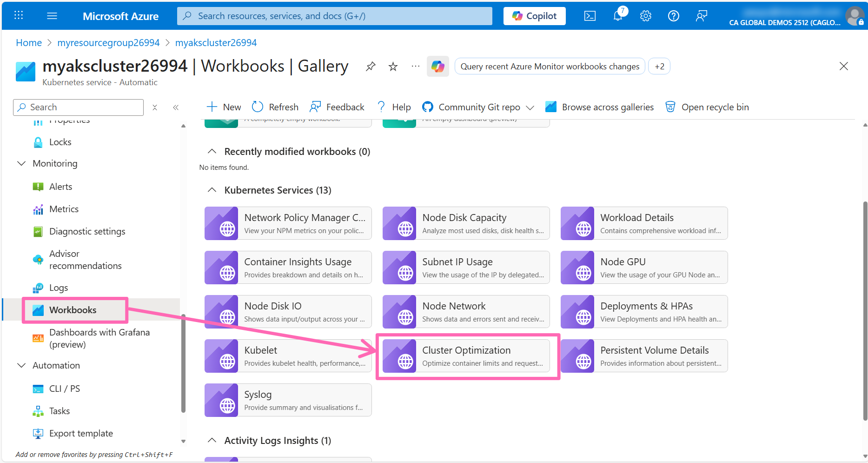Collapse Recently modified workbooks section
868x463 pixels.
pos(212,152)
